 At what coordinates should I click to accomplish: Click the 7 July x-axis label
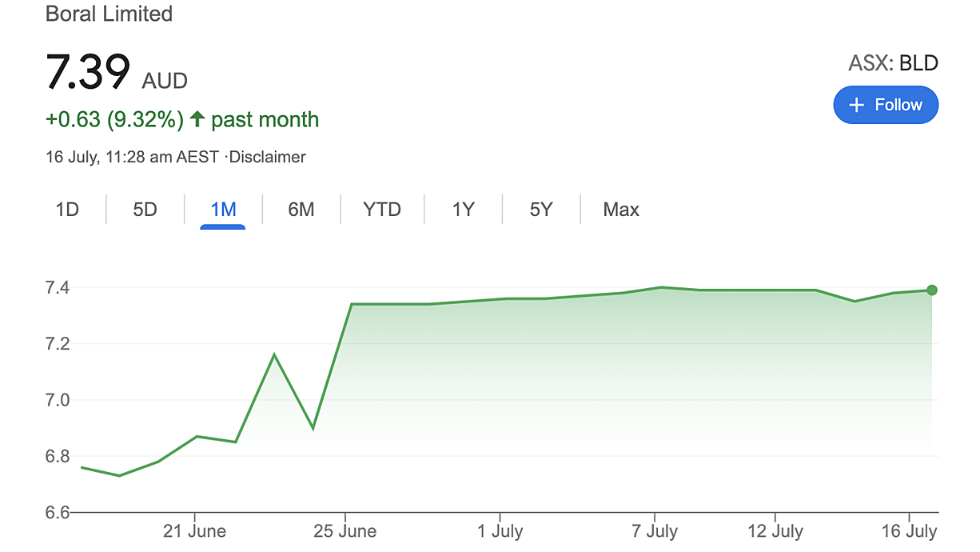[x=655, y=531]
